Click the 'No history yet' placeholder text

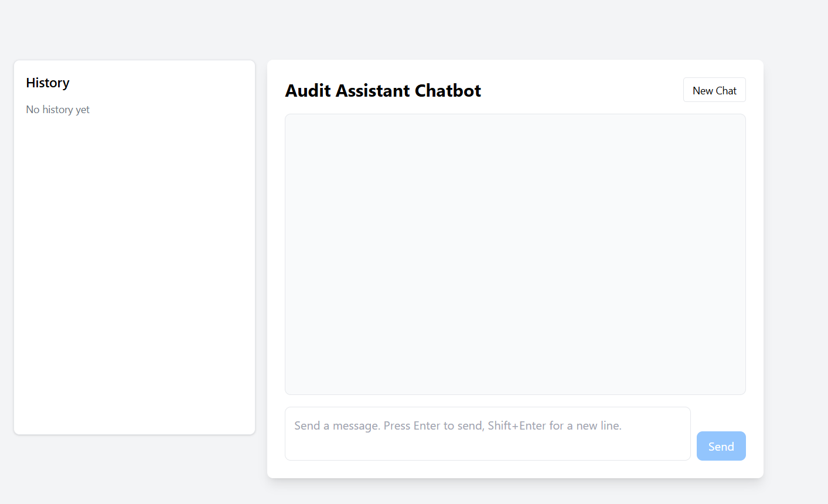57,110
